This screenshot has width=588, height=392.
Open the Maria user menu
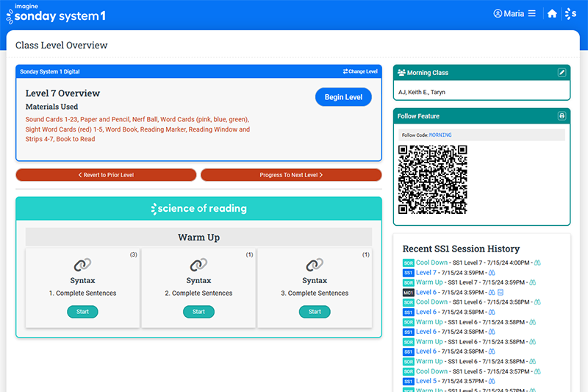(514, 13)
